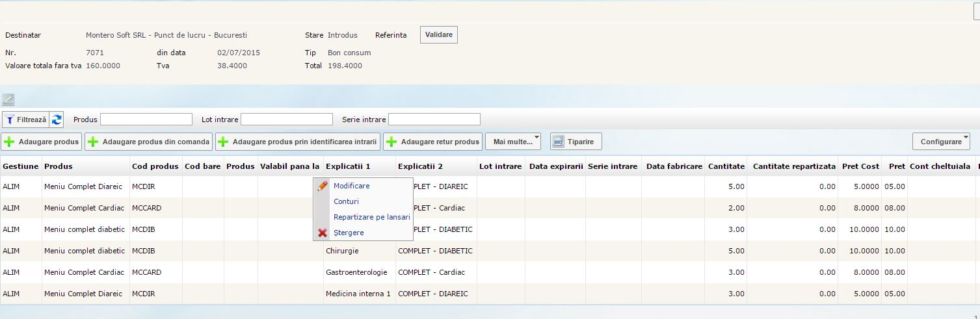Viewport: 980px width, 319px height.
Task: Click the Cod produs column header
Action: coord(155,166)
